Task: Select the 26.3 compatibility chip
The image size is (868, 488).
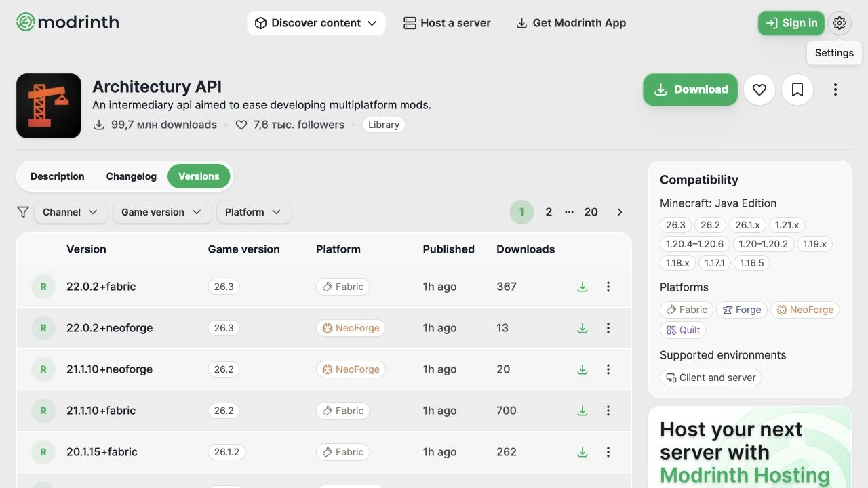Action: [x=675, y=225]
